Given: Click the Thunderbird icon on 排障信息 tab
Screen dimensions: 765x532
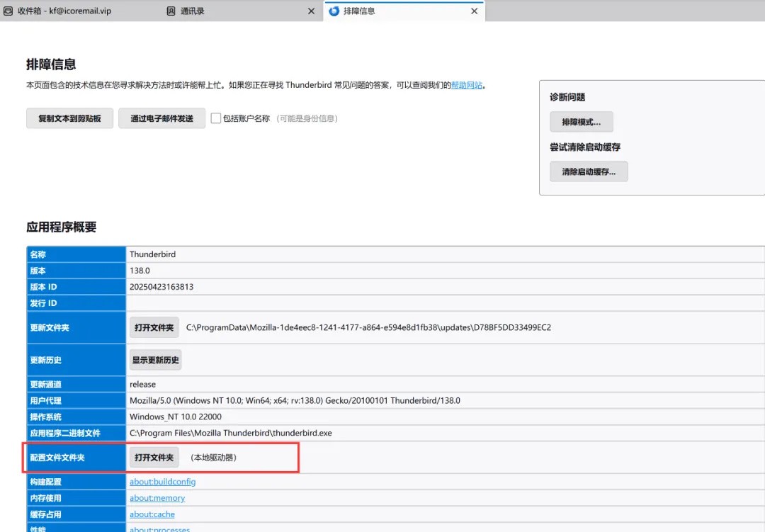Looking at the screenshot, I should click(334, 11).
